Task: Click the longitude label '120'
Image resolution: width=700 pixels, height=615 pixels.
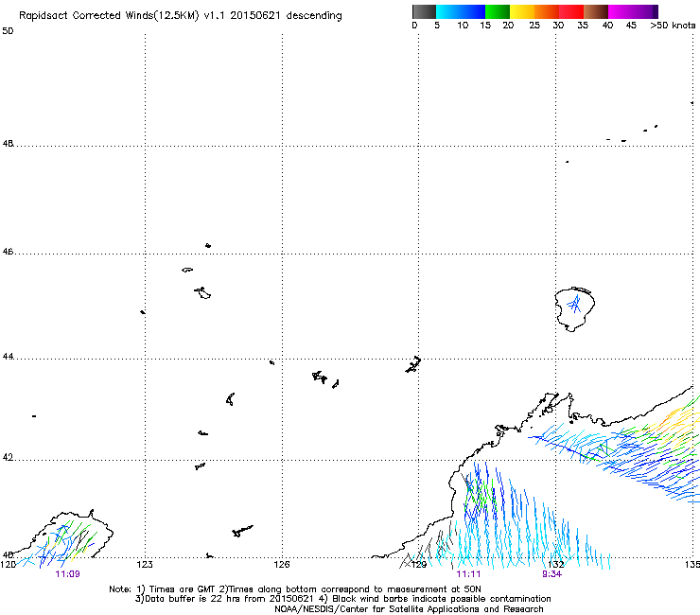Action: [x=8, y=565]
